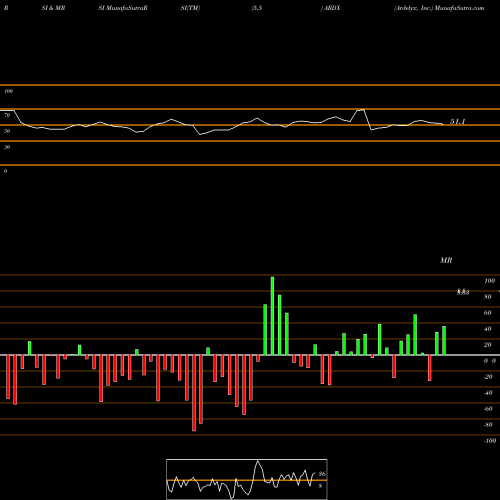Click the -40 label on MR axis
Screen dimensions: 500x500
pyautogui.click(x=488, y=393)
